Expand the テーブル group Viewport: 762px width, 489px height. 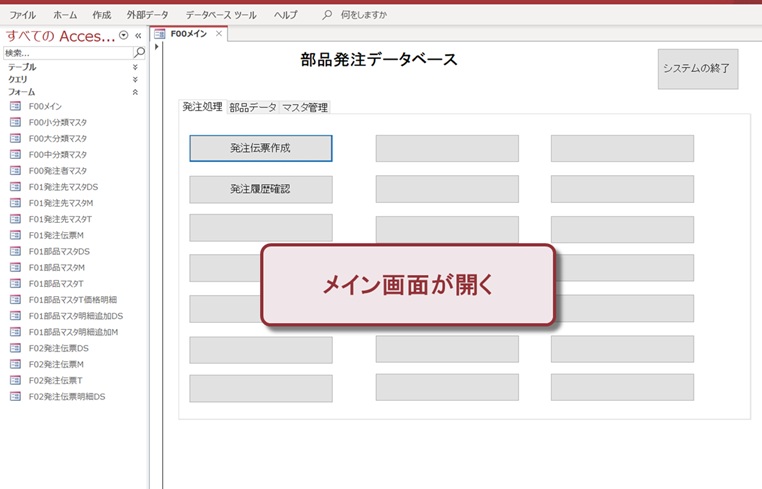(135, 67)
